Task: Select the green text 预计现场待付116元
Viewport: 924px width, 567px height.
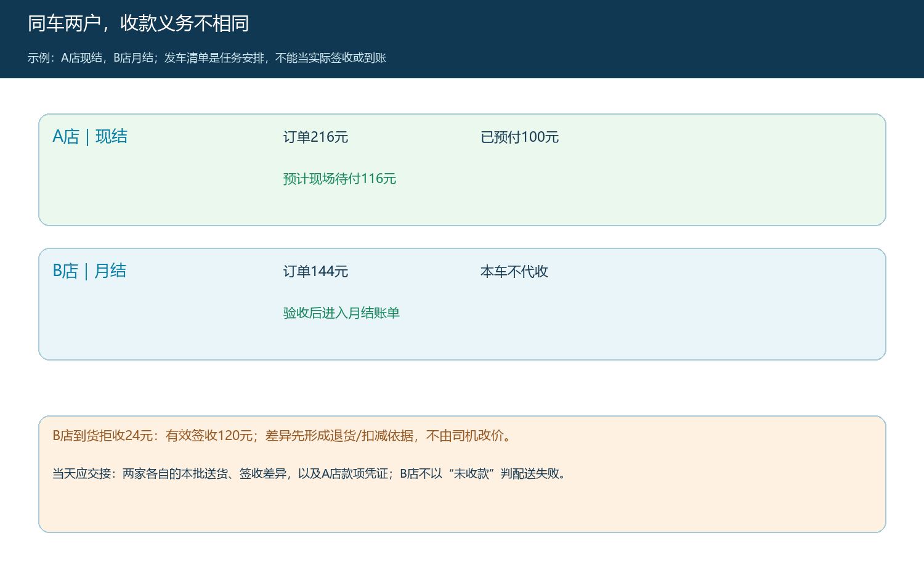Action: point(339,179)
